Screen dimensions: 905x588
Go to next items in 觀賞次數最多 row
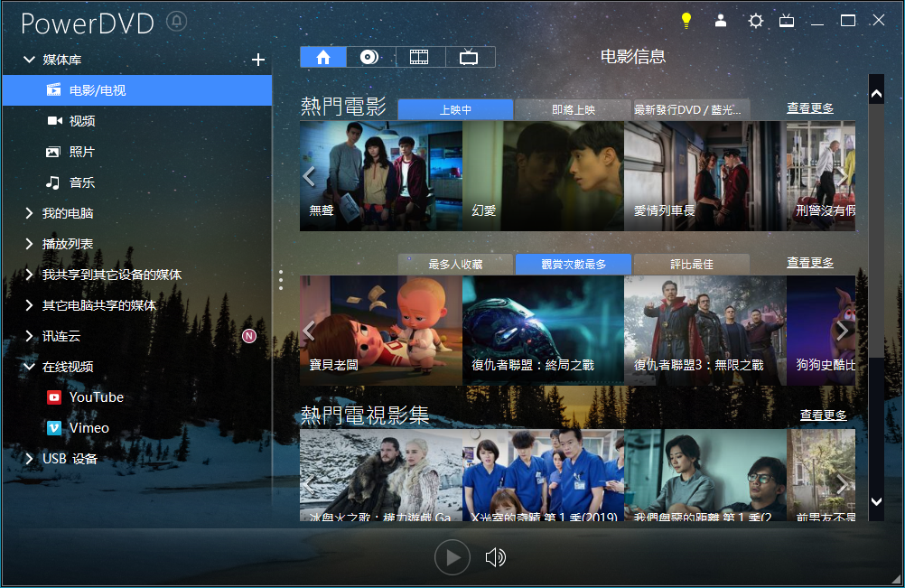pos(842,330)
